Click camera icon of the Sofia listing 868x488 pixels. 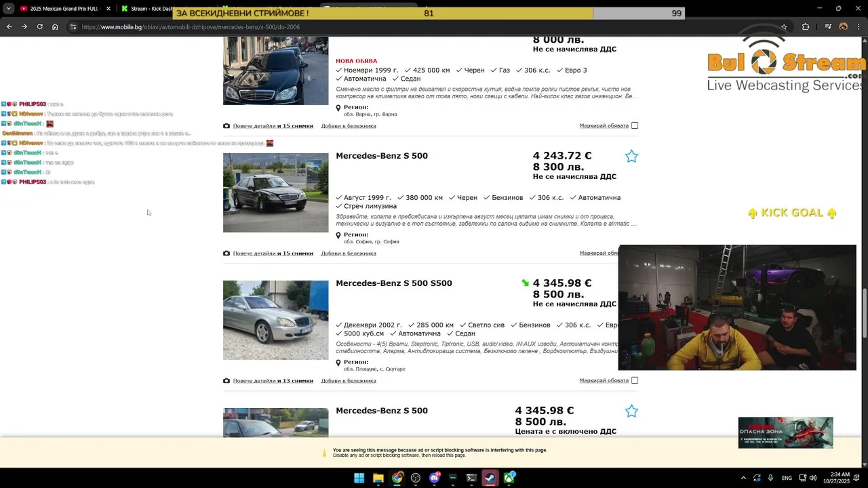click(226, 253)
